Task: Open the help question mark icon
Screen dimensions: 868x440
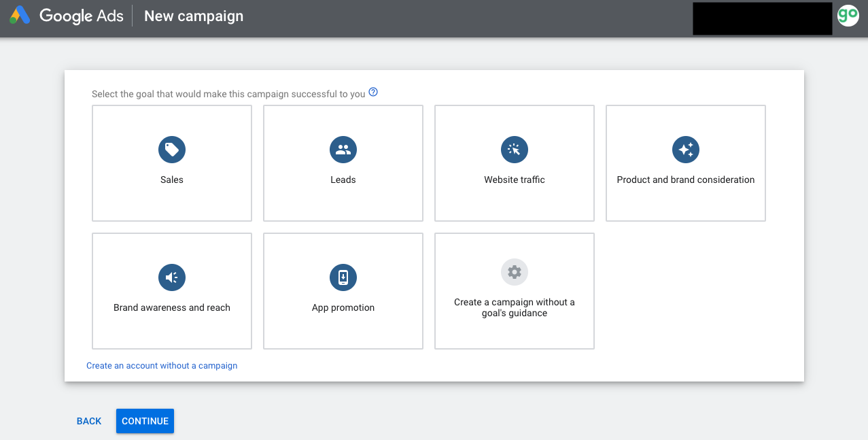Action: 373,92
